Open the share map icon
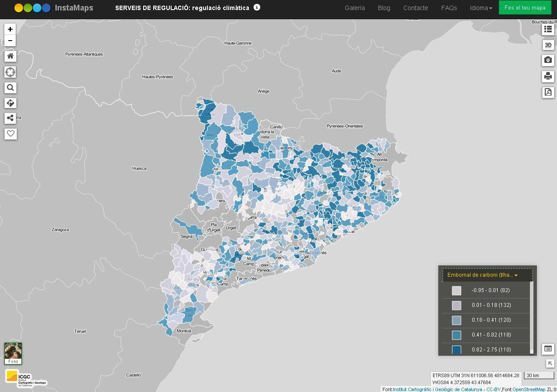 (x=10, y=118)
